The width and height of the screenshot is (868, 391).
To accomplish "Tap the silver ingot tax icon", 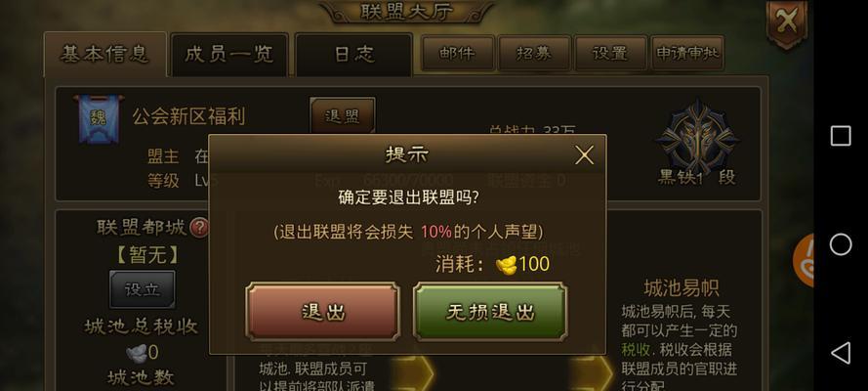I will click(136, 352).
